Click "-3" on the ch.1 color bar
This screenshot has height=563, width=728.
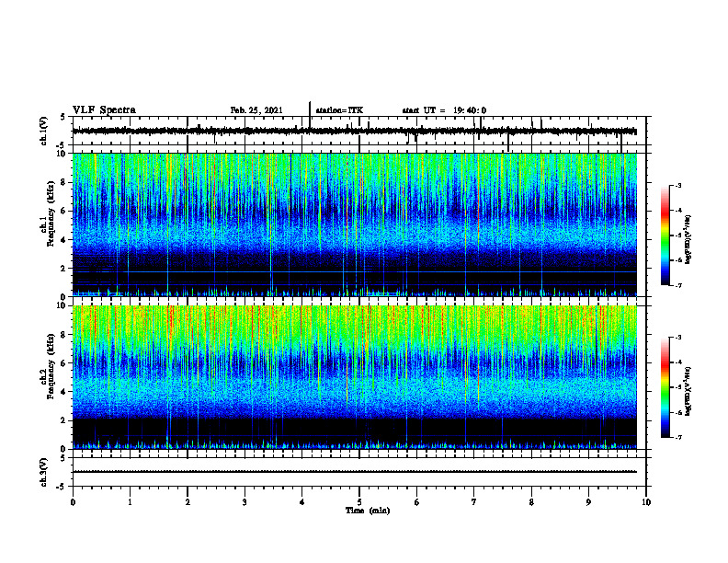(677, 185)
